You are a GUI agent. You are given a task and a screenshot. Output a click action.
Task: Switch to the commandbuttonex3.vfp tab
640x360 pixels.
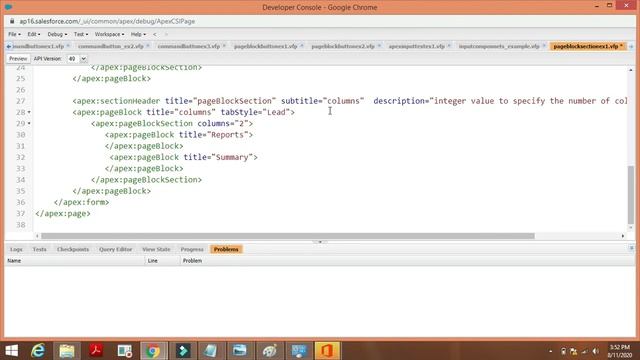coord(189,46)
